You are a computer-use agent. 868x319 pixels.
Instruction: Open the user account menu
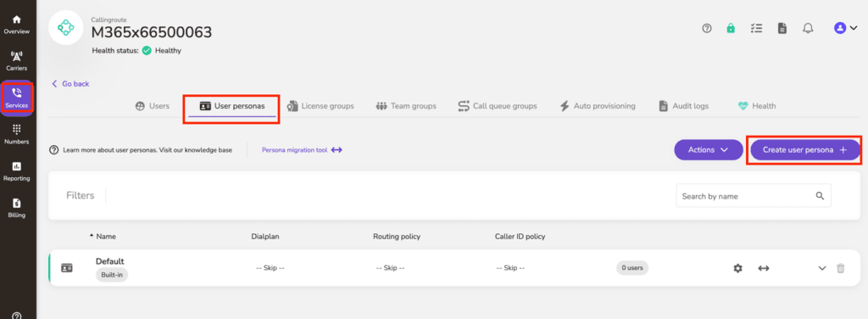click(845, 28)
